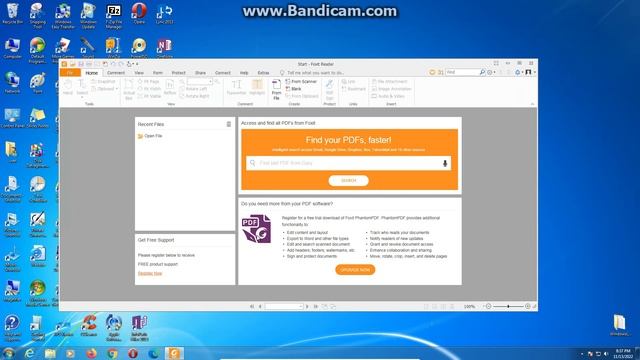Switch to the Connect ribbon tab

[x=222, y=73]
